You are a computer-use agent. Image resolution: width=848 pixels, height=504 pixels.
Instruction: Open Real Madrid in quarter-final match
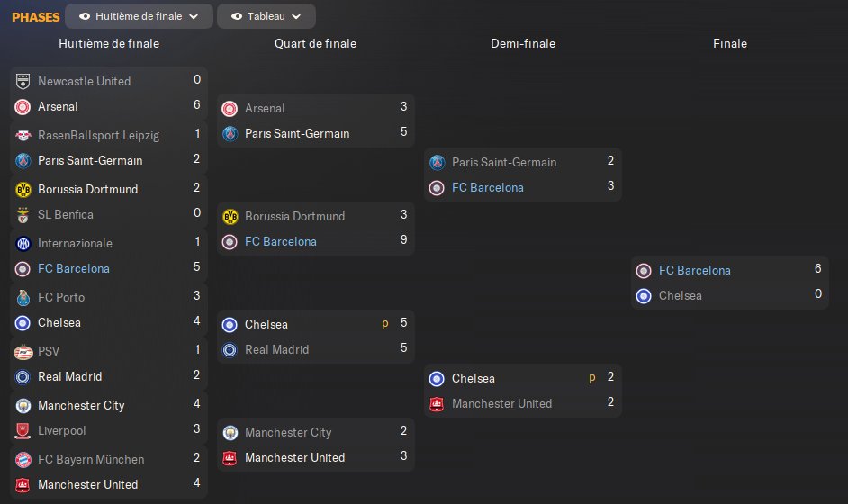click(276, 349)
